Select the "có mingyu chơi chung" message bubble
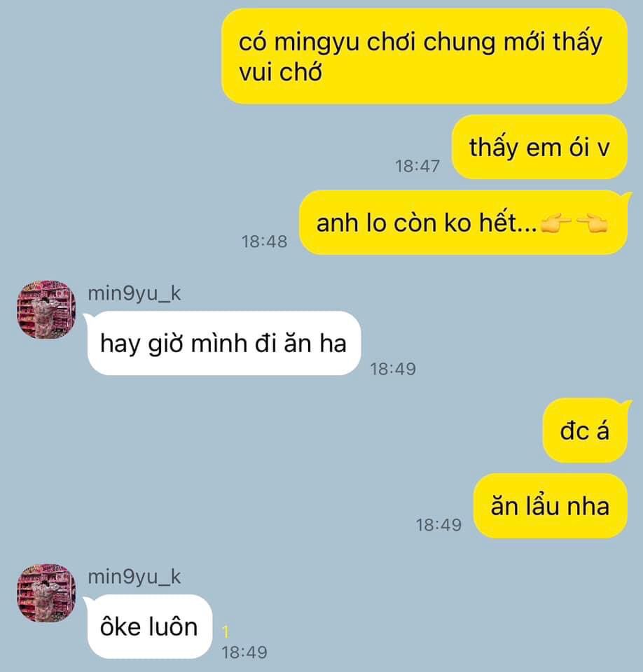This screenshot has height=672, width=643. (x=424, y=56)
